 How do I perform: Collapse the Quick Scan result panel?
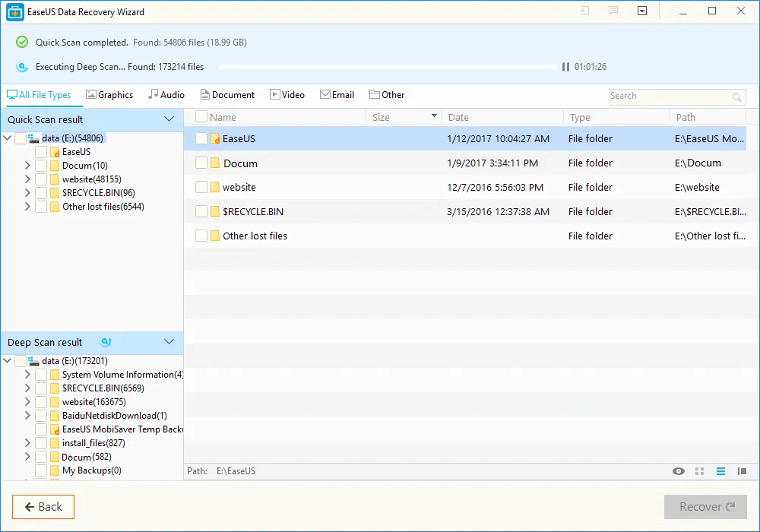click(x=170, y=119)
